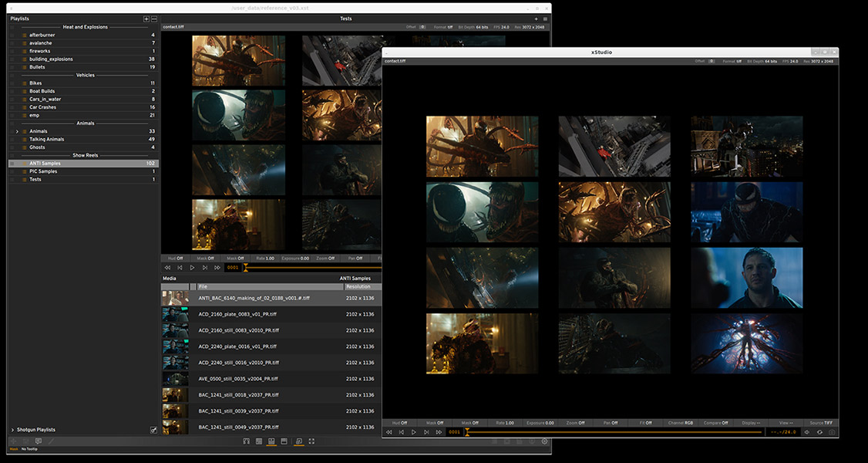The width and height of the screenshot is (868, 463).
Task: Click the add playlist plus icon
Action: point(146,19)
